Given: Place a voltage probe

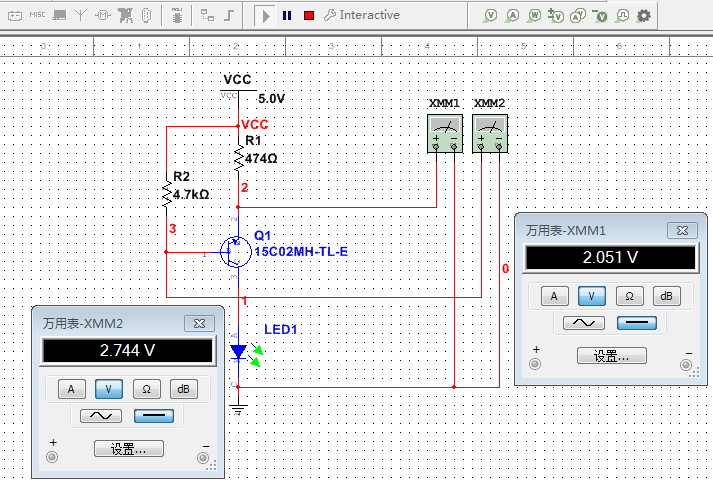Looking at the screenshot, I should click(490, 15).
